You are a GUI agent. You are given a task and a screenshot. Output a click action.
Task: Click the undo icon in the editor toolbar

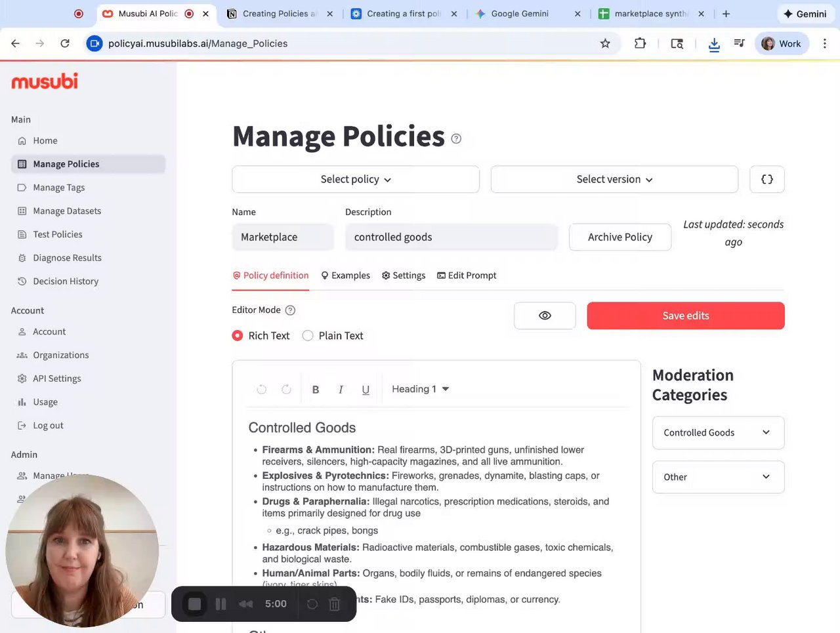[261, 389]
